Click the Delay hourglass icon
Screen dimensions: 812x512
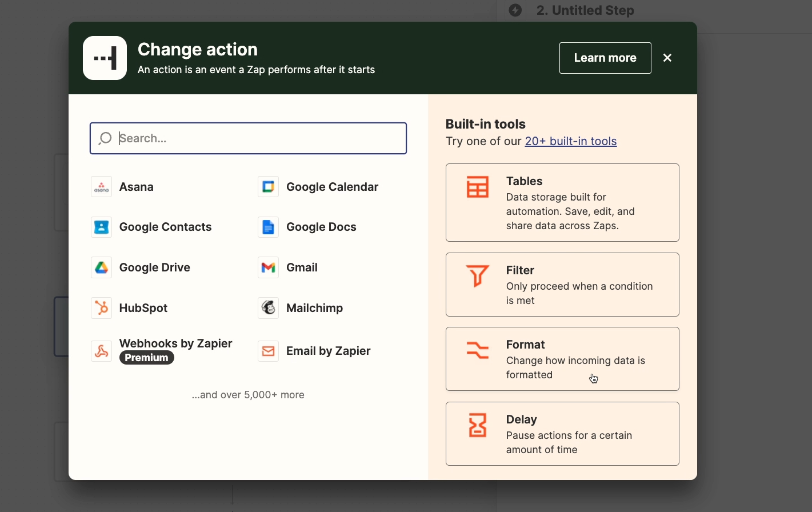coord(478,426)
